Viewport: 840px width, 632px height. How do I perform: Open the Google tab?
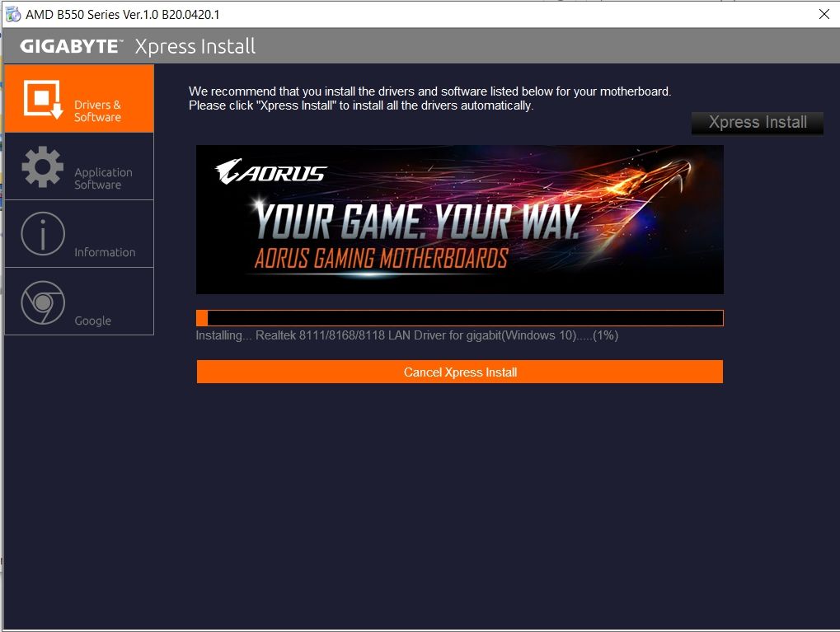pyautogui.click(x=79, y=302)
